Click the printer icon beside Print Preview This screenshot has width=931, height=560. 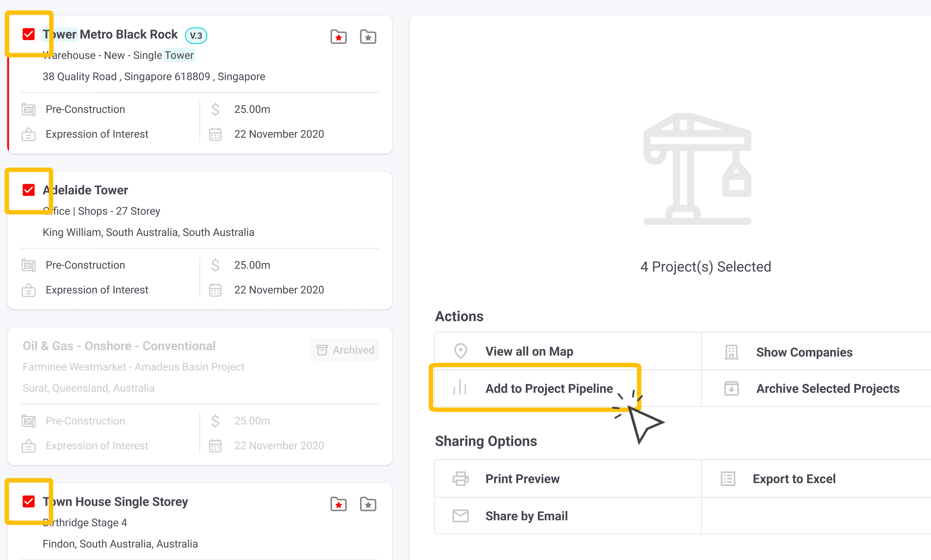coord(460,479)
